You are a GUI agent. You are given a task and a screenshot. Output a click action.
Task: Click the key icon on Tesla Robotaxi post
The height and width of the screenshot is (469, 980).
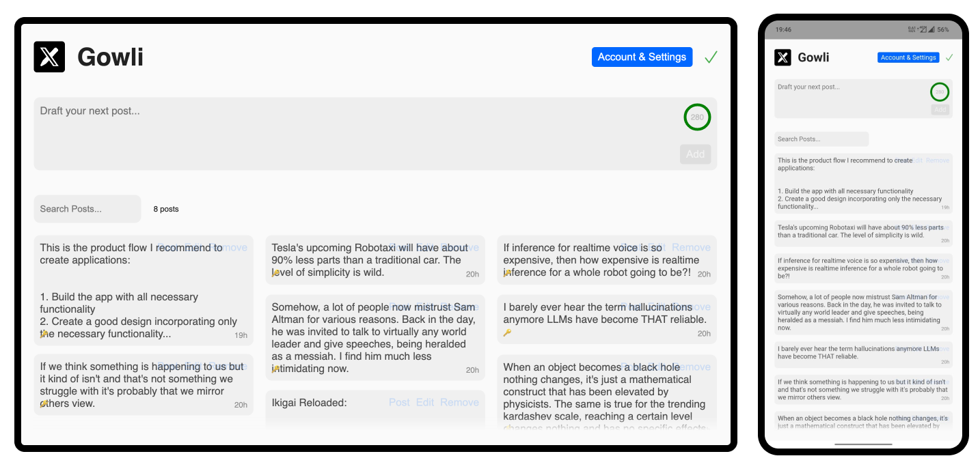click(275, 273)
